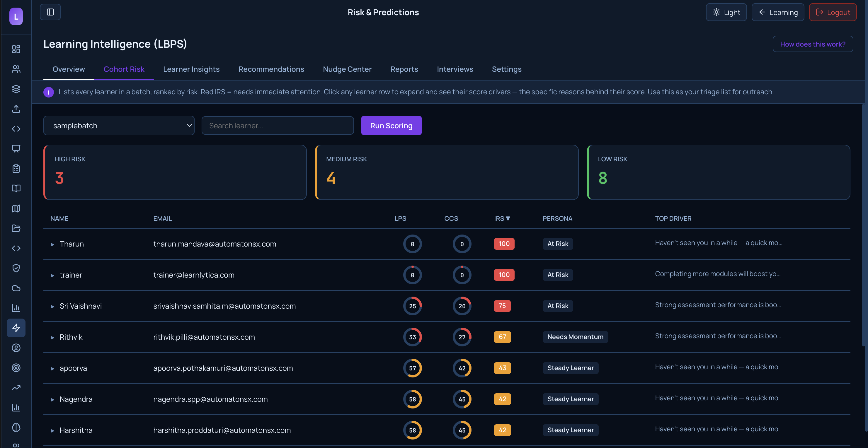Sort by IRS column using its arrow
Viewport: 868px width, 448px height.
click(x=508, y=218)
